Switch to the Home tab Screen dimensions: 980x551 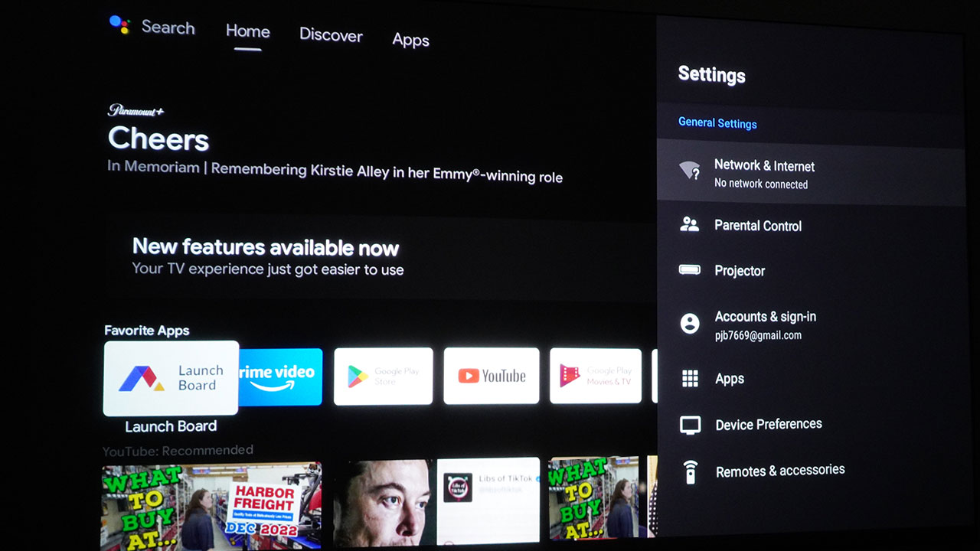(247, 32)
